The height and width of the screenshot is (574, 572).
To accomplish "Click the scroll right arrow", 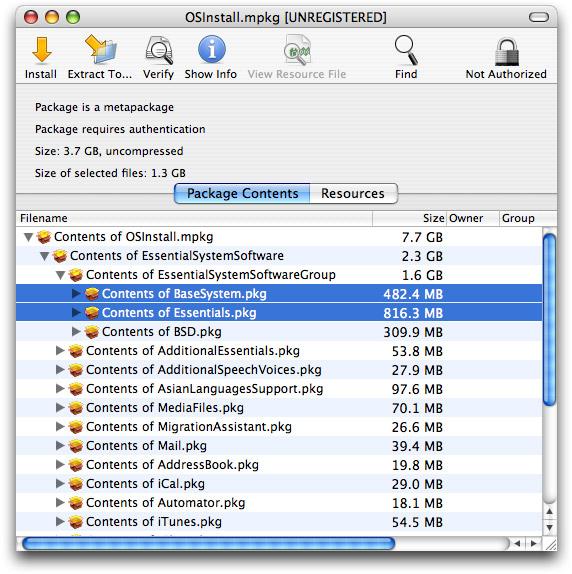I will pos(534,544).
